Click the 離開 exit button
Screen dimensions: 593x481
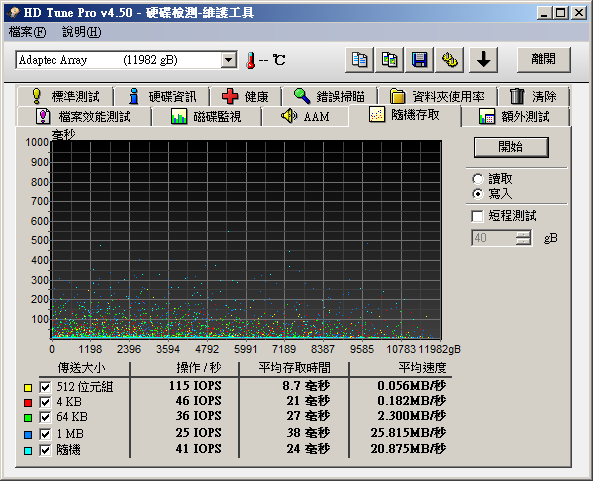(543, 59)
